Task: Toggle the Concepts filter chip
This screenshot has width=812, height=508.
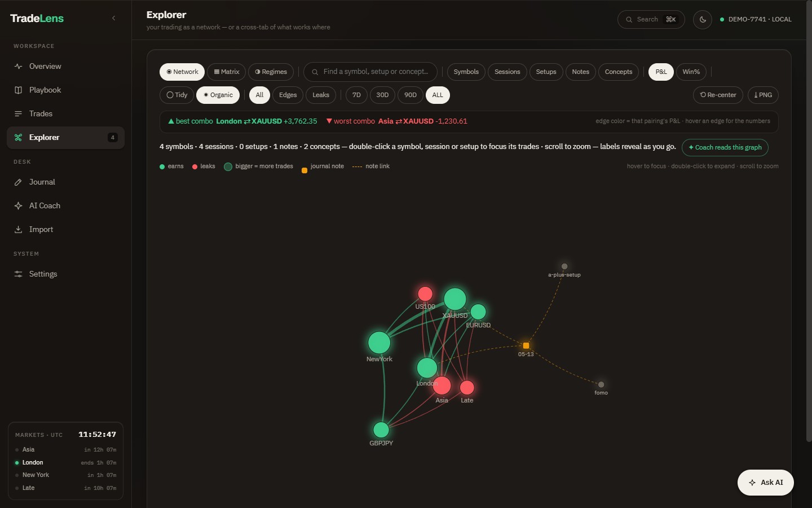Action: 618,72
